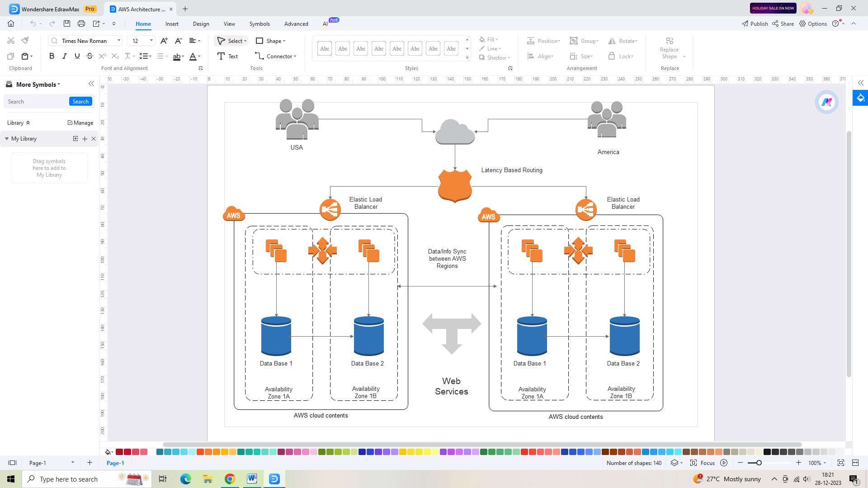
Task: Click the Home tab in ribbon
Action: coord(143,24)
